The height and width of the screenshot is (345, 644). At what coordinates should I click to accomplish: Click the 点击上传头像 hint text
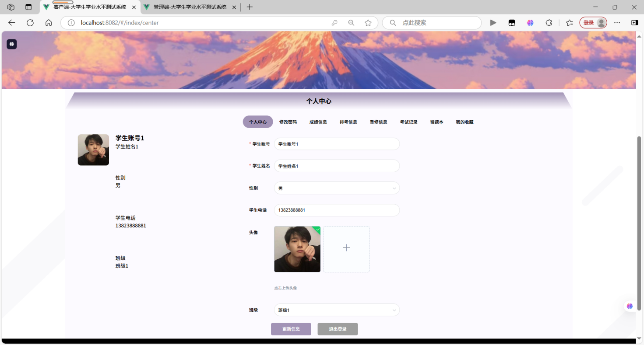tap(285, 288)
